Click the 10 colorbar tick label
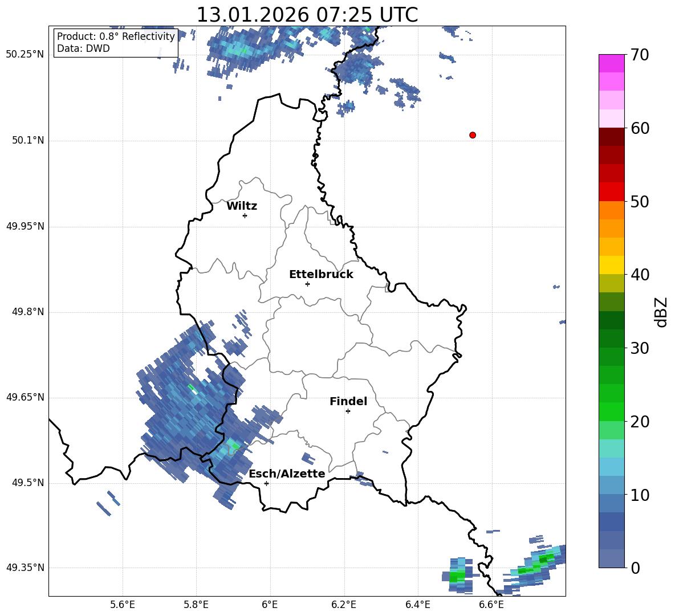The image size is (675, 616). pos(640,495)
